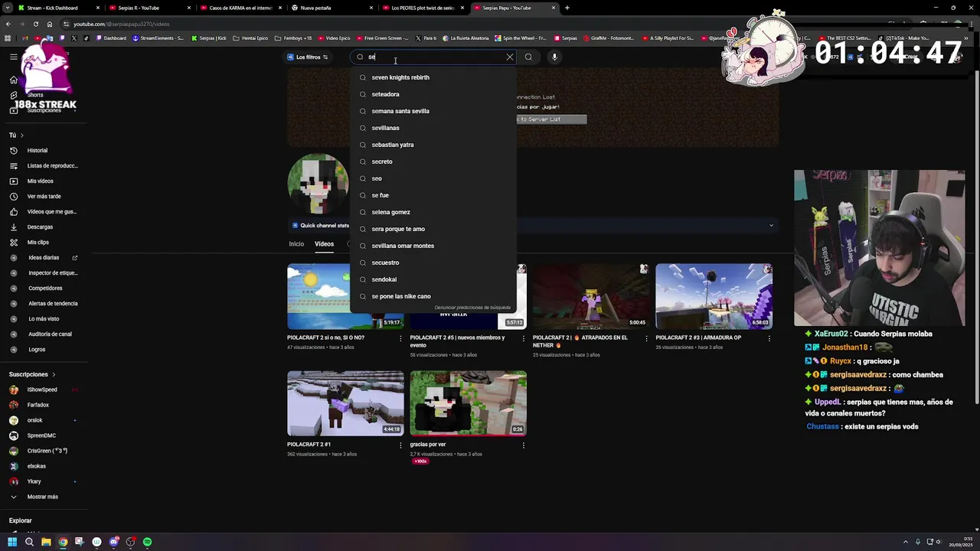Clear the search box with the X icon
The width and height of the screenshot is (980, 551).
click(510, 57)
